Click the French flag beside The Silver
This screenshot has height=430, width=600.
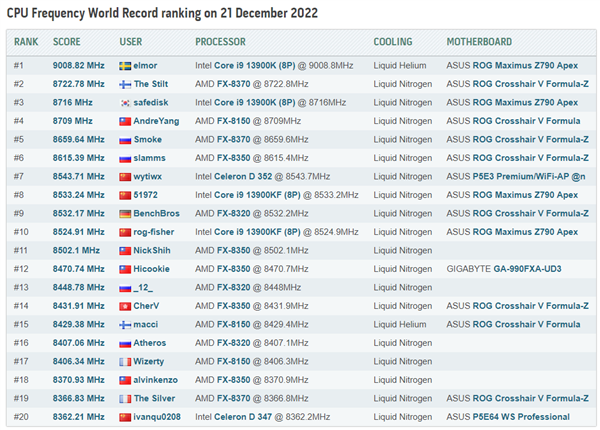pos(125,399)
